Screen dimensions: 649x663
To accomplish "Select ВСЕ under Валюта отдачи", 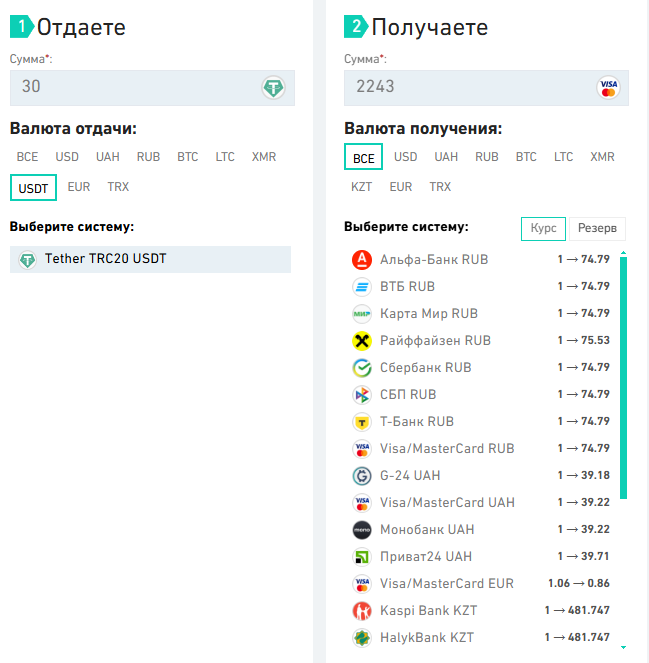I will 27,157.
